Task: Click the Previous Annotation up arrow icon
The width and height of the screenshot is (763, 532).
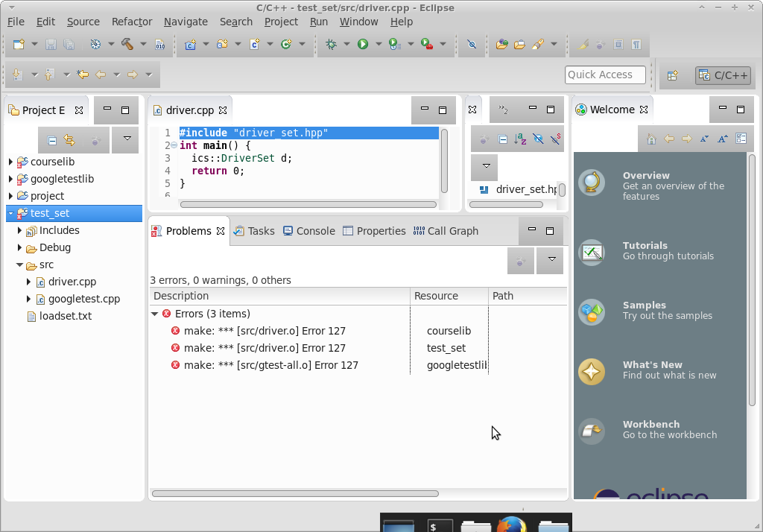Action: point(49,75)
